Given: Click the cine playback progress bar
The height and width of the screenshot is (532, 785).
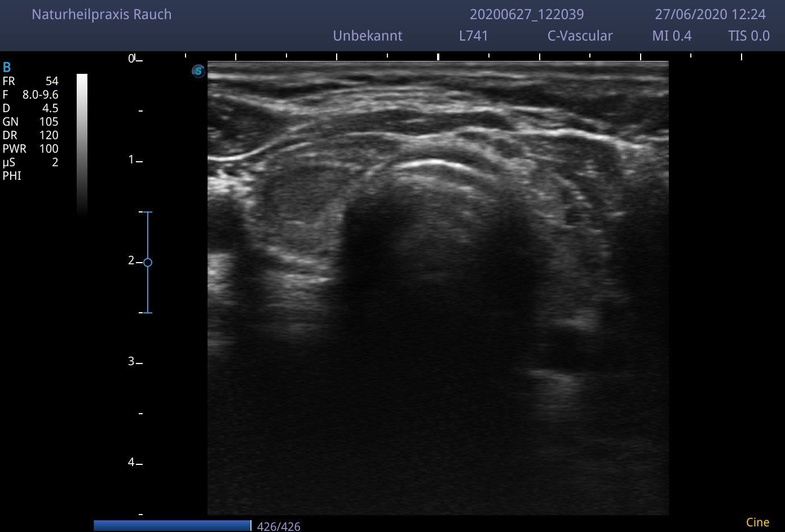Looking at the screenshot, I should click(x=172, y=525).
